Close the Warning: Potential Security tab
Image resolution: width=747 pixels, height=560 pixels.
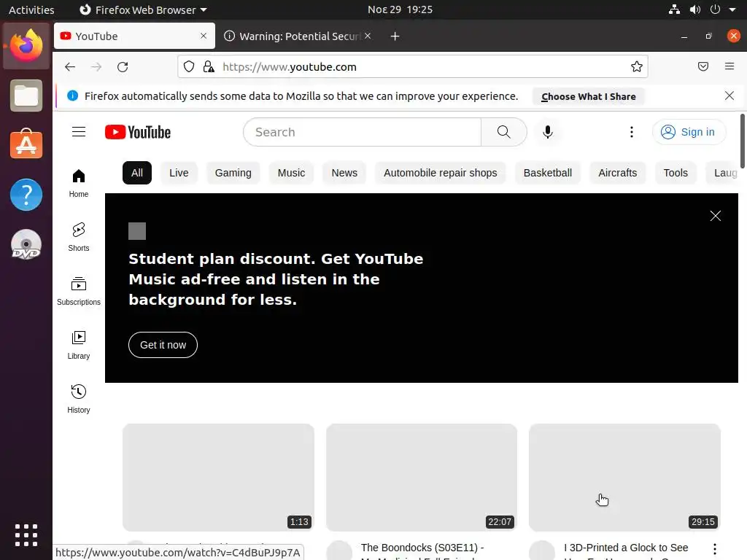pyautogui.click(x=368, y=36)
